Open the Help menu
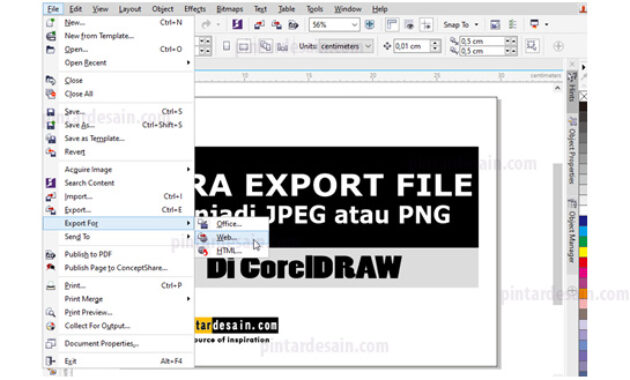 [380, 9]
